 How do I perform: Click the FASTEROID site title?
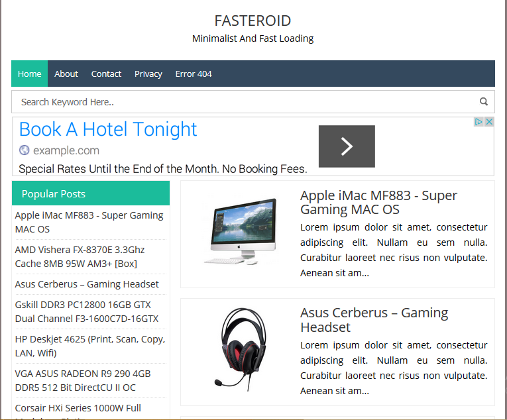pyautogui.click(x=253, y=21)
